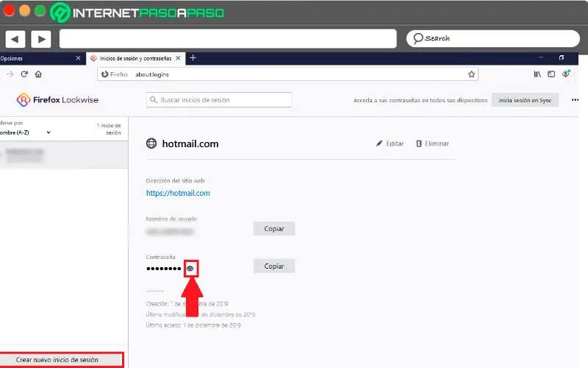Open the https://hotmail.com link

pyautogui.click(x=178, y=193)
